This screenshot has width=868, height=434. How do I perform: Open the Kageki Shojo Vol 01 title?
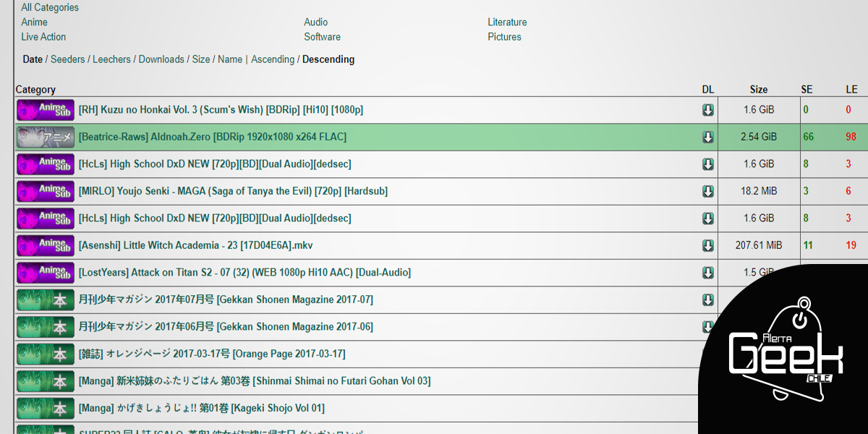(202, 408)
